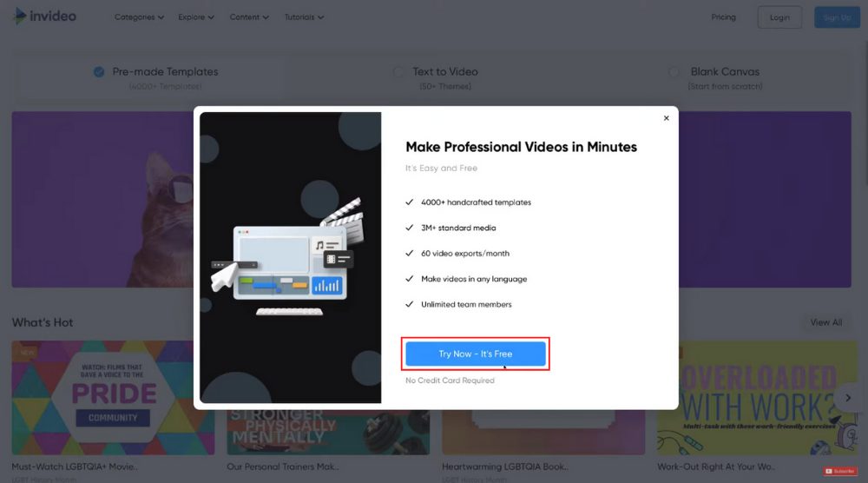This screenshot has width=868, height=483.
Task: Click 'Unlimited team members' text
Action: point(466,304)
